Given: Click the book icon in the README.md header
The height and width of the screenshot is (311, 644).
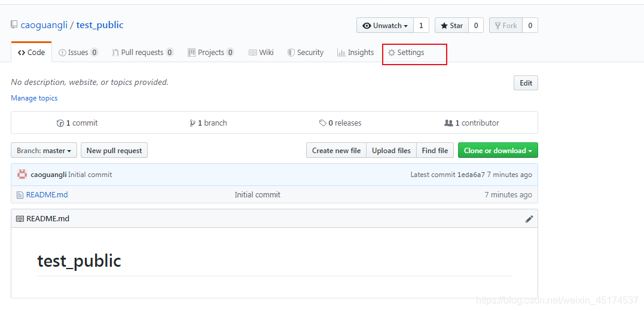Looking at the screenshot, I should [x=20, y=219].
